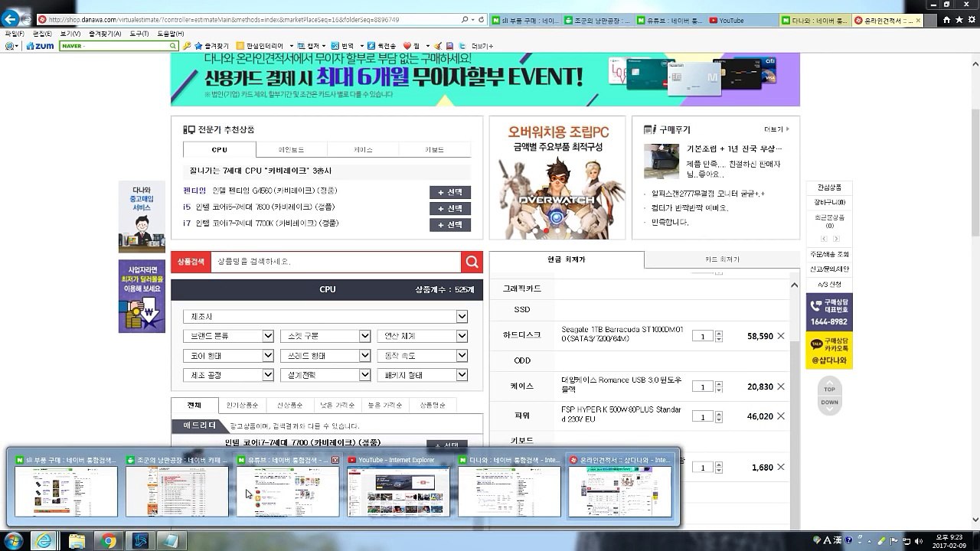Select the 인기상품순 sort tab
The width and height of the screenshot is (980, 551).
(241, 405)
